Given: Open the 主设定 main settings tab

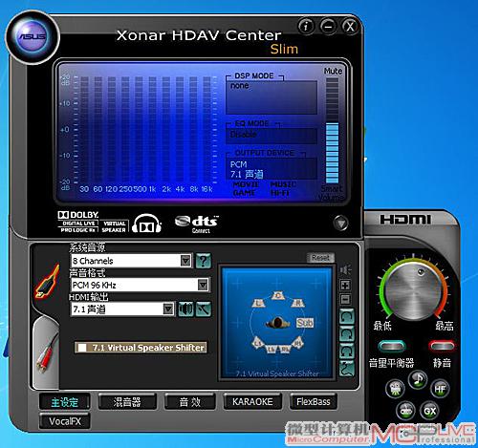Looking at the screenshot, I should pyautogui.click(x=65, y=402).
